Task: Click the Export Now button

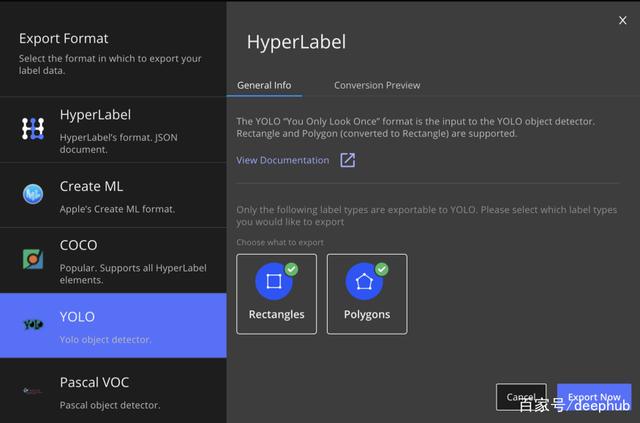Action: [594, 397]
